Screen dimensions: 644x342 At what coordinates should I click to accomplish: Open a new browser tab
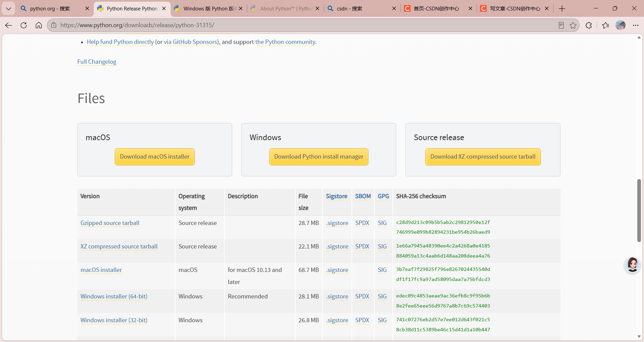pos(562,8)
